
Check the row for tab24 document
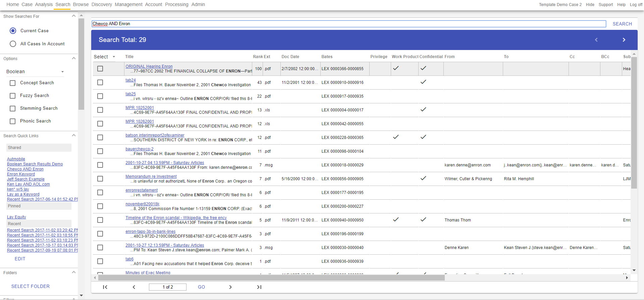coord(100,82)
